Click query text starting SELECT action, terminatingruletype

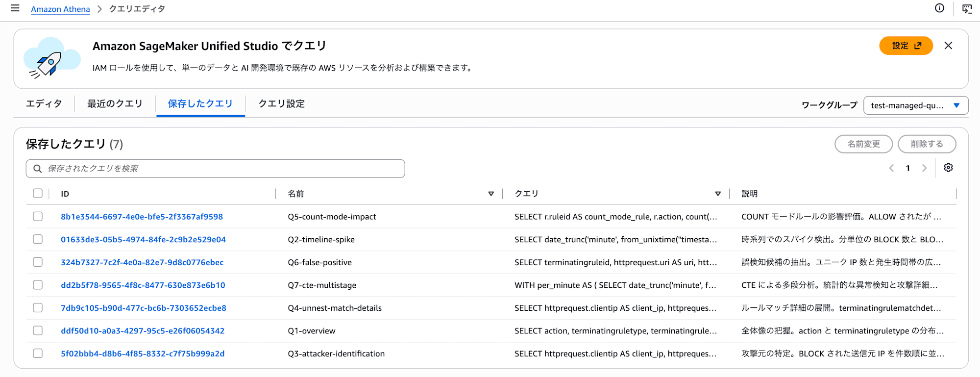click(x=615, y=331)
